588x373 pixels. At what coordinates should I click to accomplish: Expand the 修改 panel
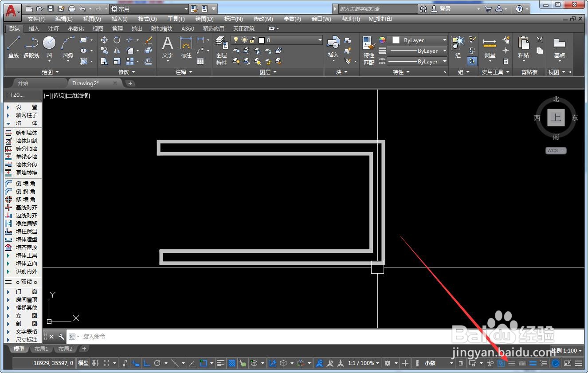pyautogui.click(x=126, y=72)
